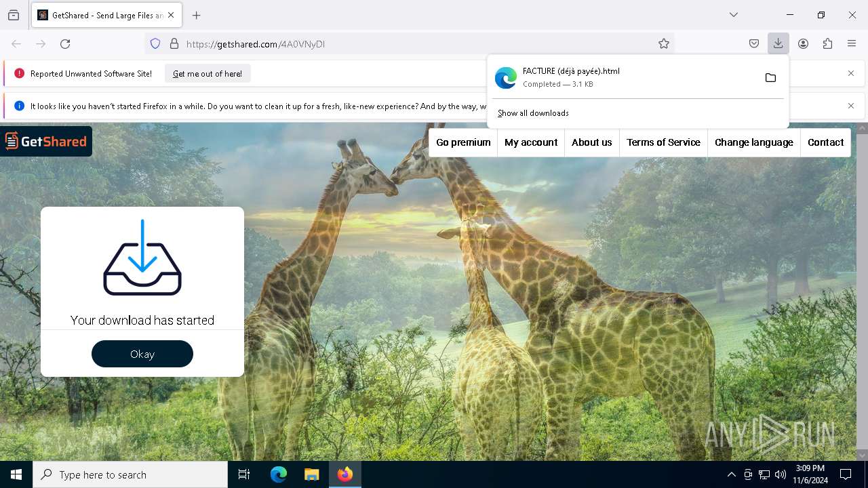View site security padlock info
This screenshot has height=488, width=868.
(174, 43)
